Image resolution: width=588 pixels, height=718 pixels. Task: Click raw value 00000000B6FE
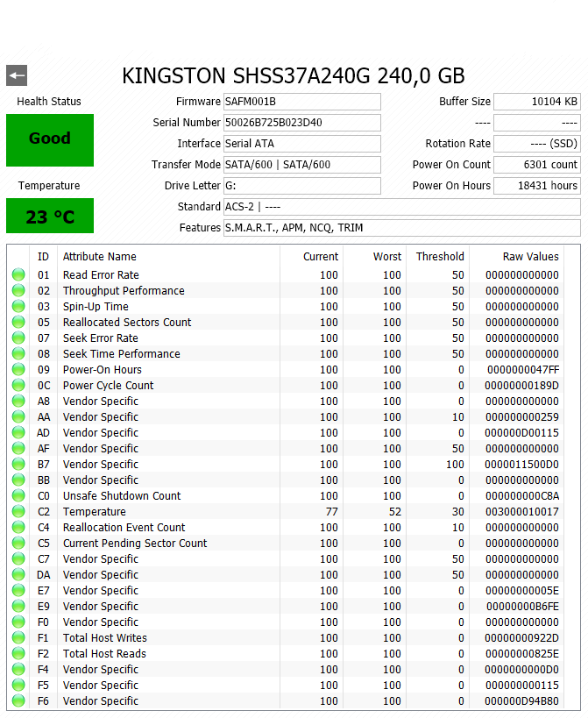pos(522,607)
